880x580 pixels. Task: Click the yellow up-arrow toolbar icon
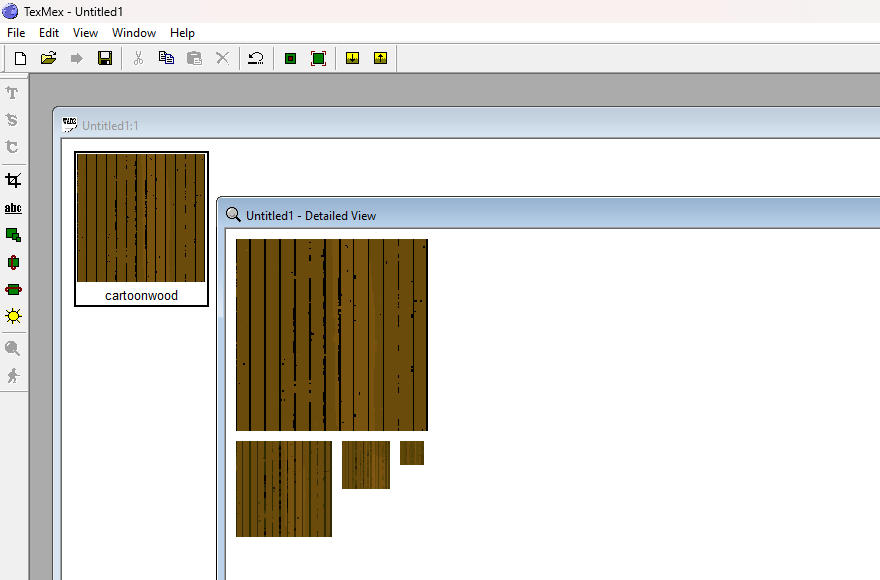[380, 59]
